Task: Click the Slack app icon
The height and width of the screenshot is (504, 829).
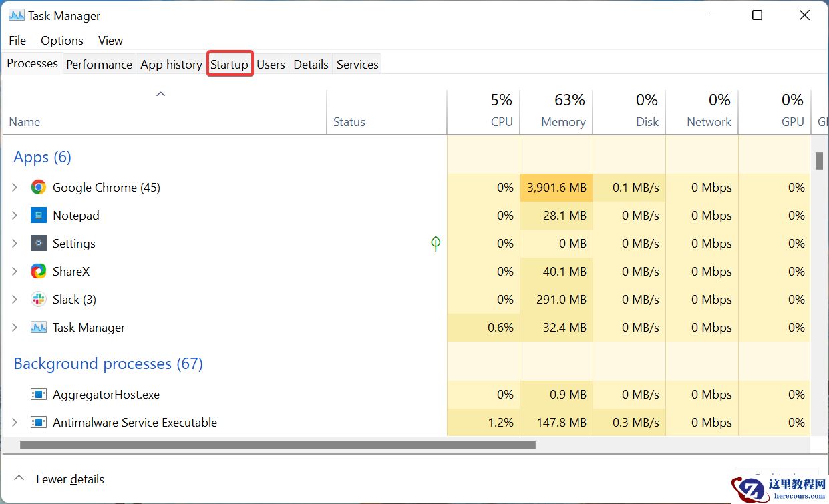Action: [39, 300]
